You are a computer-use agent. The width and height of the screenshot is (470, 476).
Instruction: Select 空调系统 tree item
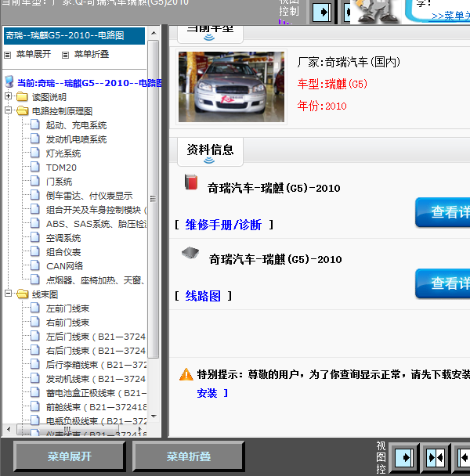(63, 238)
